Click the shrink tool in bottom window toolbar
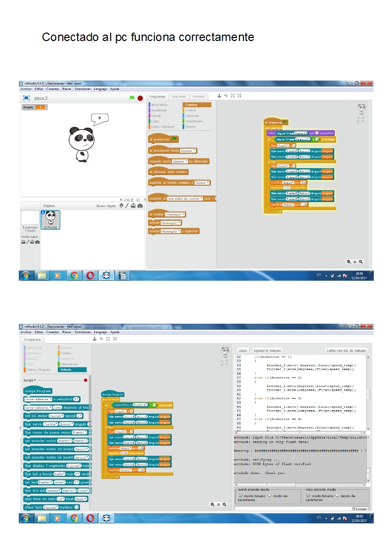The height and width of the screenshot is (555, 392). click(x=115, y=339)
